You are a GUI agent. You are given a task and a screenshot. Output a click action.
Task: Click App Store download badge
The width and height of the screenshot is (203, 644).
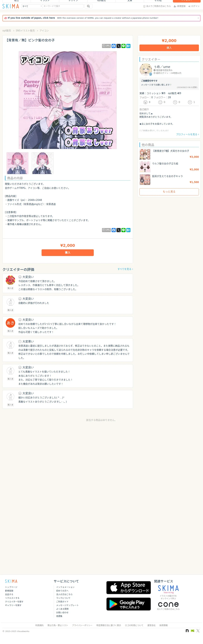pyautogui.click(x=128, y=587)
